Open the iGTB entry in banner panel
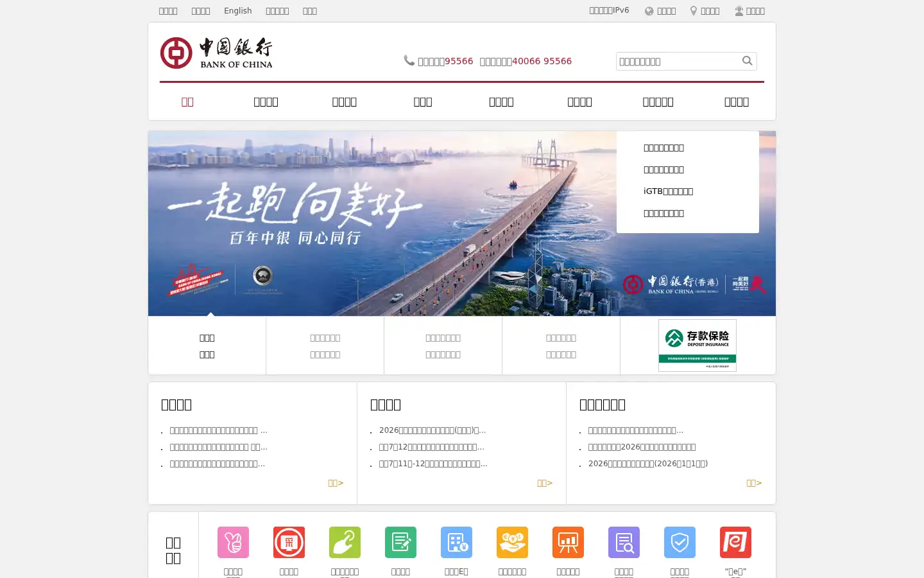Image resolution: width=924 pixels, height=578 pixels. point(668,191)
